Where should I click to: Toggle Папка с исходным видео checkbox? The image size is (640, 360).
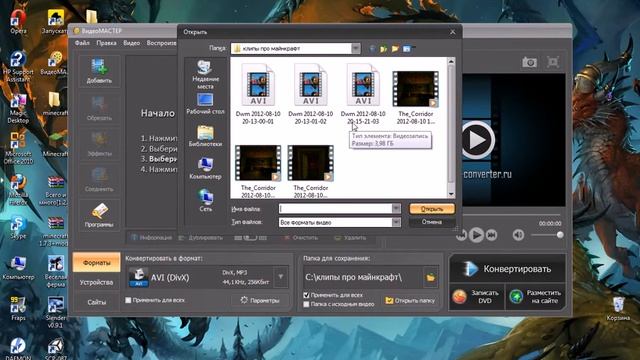(x=306, y=304)
